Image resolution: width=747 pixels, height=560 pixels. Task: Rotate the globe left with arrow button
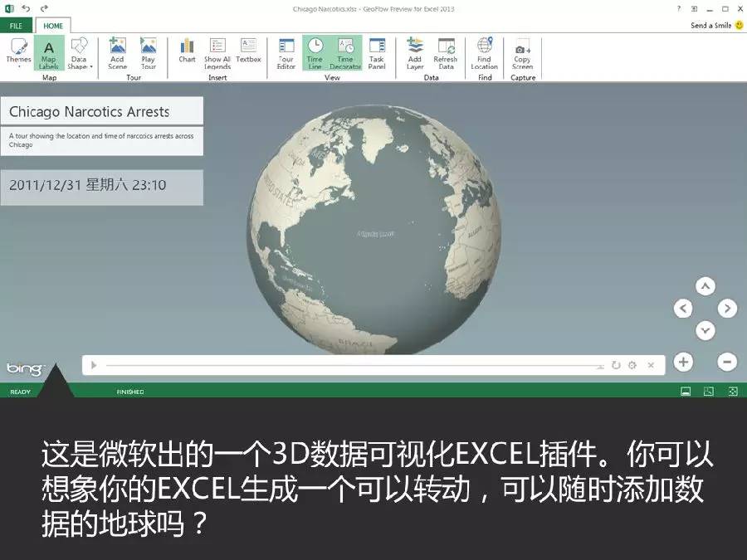(x=683, y=308)
